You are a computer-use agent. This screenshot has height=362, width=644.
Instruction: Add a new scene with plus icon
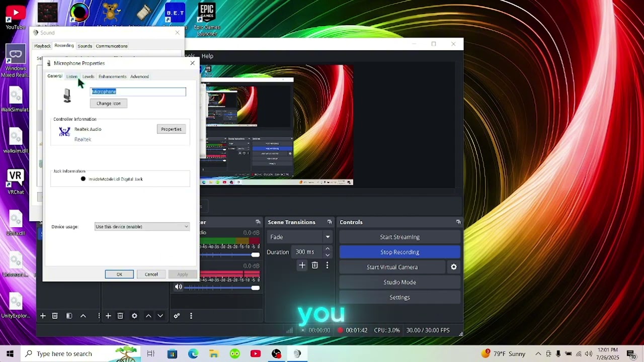43,316
